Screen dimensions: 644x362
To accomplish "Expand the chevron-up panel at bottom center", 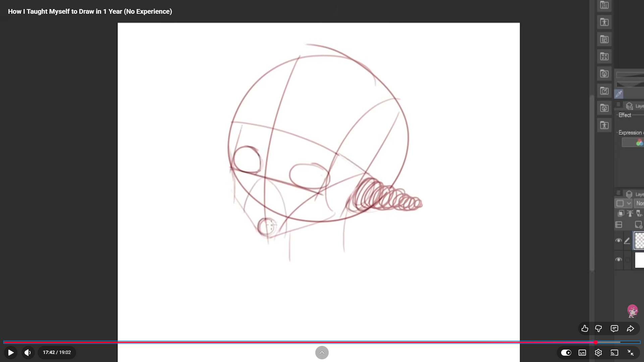I will (322, 353).
